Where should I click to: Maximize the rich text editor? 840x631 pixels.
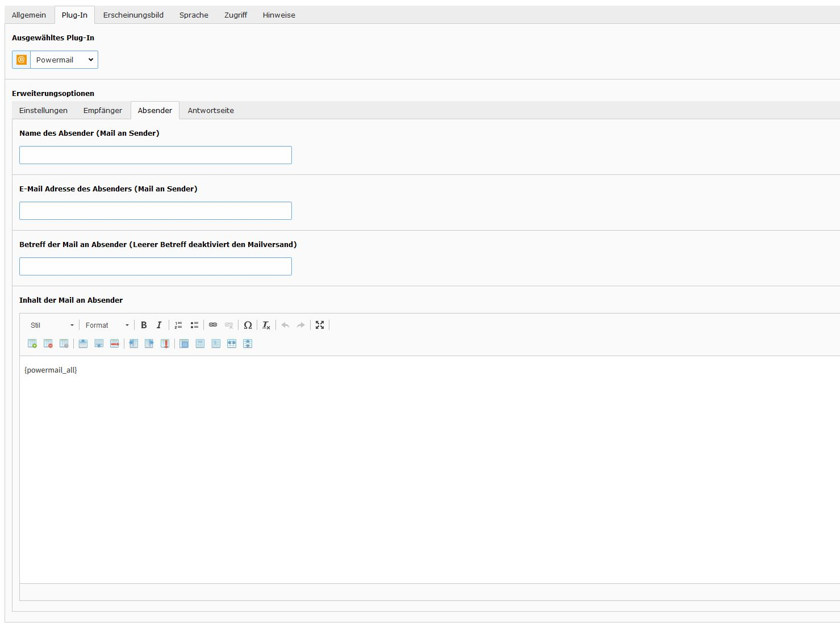[x=320, y=325]
